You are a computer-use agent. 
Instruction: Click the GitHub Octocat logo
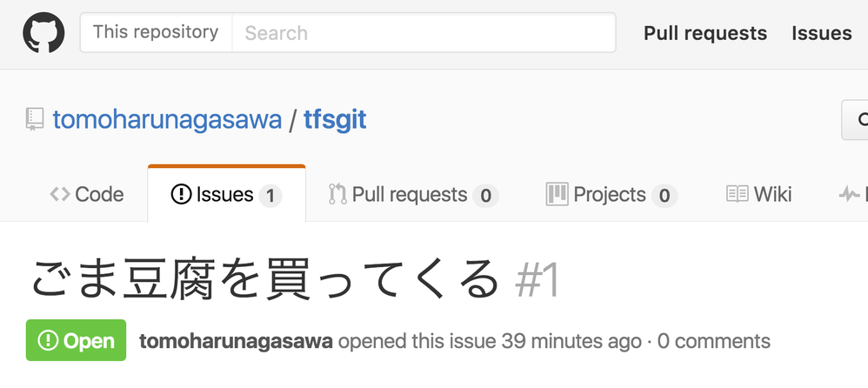[x=43, y=33]
